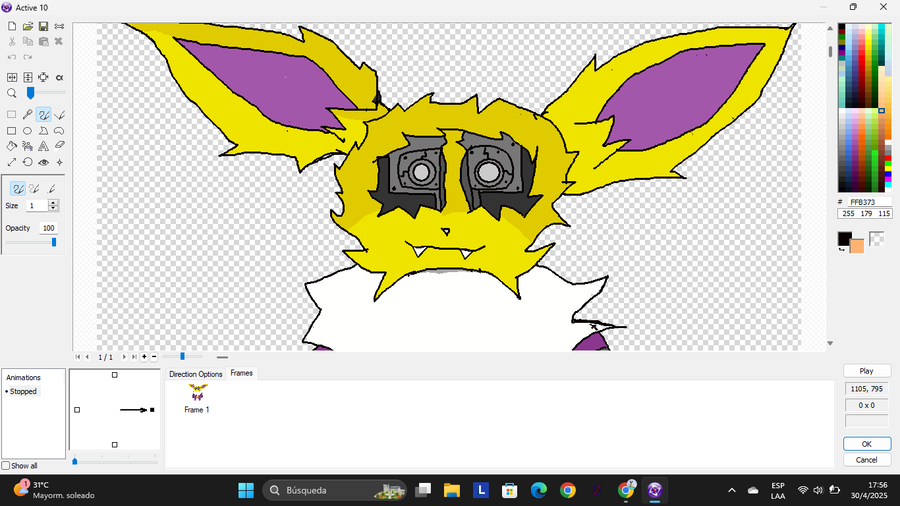The width and height of the screenshot is (900, 506).
Task: Select the top direction square
Action: click(x=115, y=375)
